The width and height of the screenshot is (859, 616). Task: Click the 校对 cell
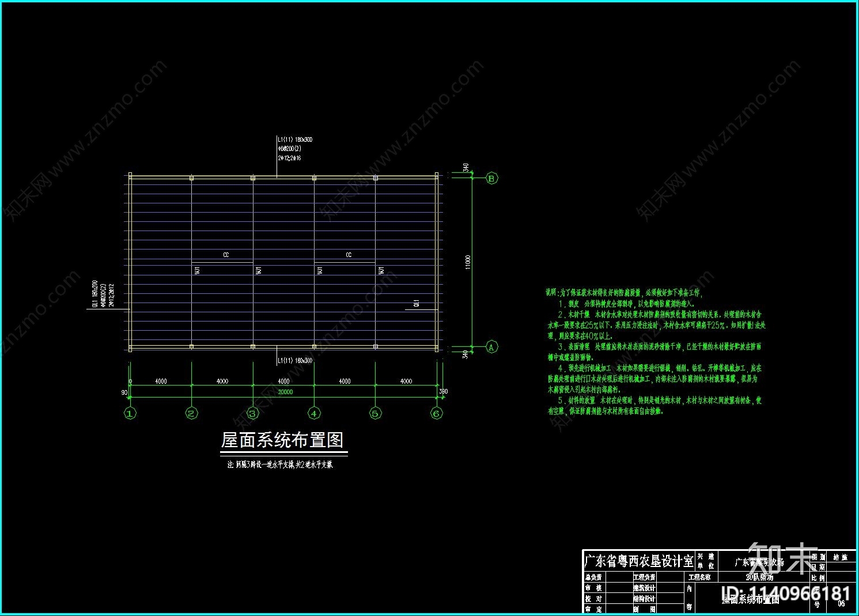coord(593,599)
